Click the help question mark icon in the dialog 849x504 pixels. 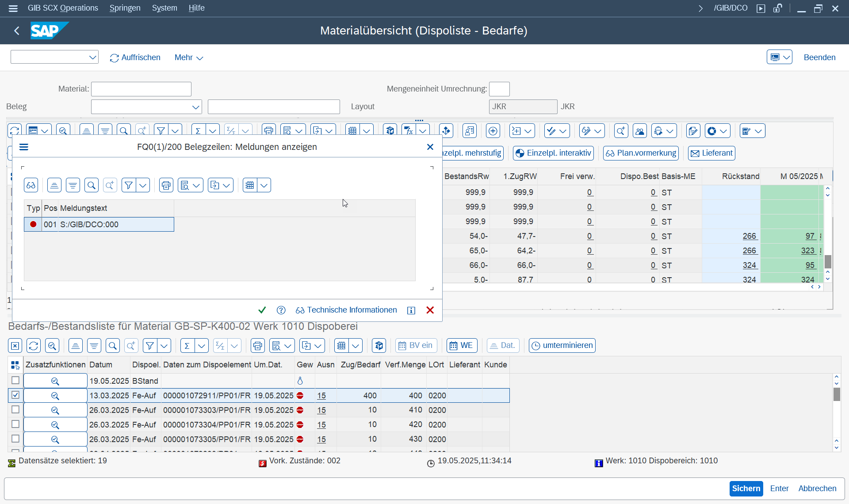click(281, 310)
